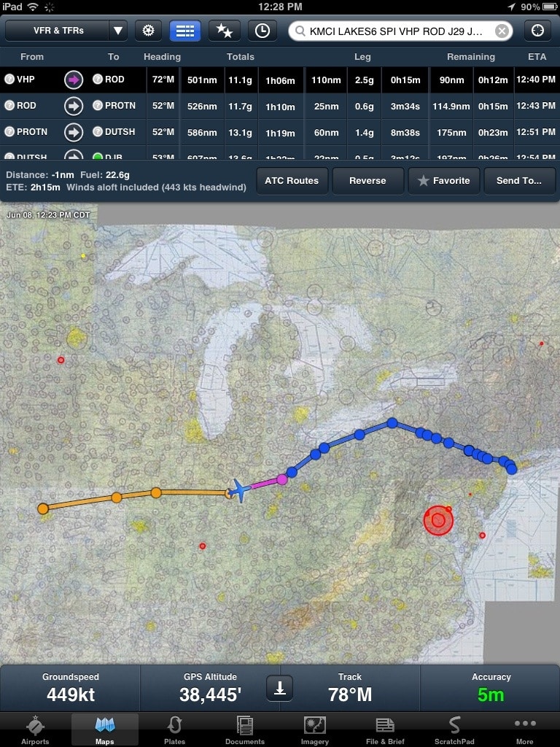
Task: Open the map settings gear
Action: [148, 31]
